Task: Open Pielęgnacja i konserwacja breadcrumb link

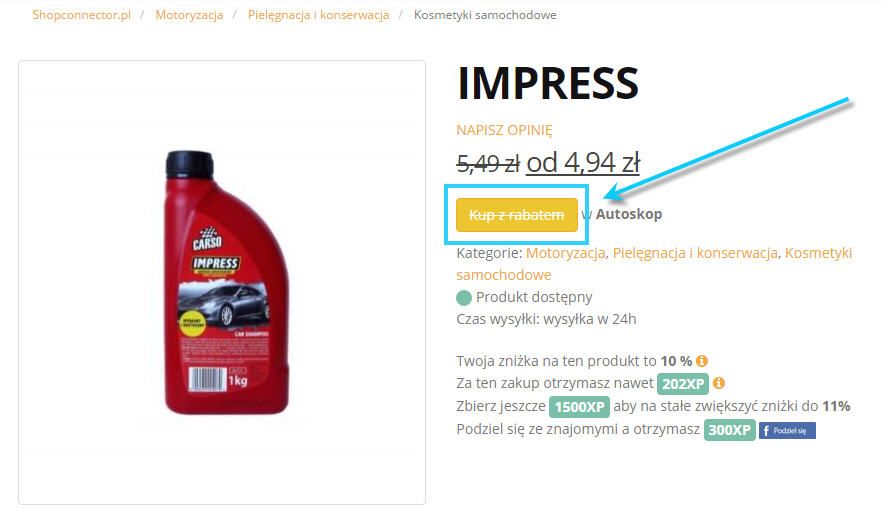Action: coord(318,15)
